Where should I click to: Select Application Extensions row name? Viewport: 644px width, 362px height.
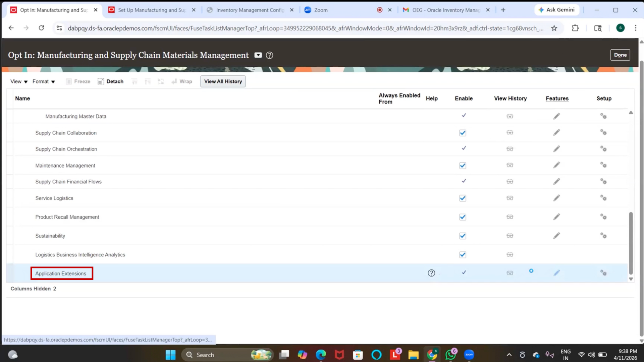pos(61,274)
